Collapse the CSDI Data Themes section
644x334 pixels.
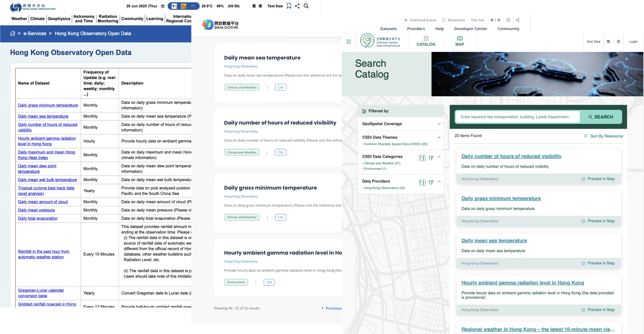point(439,138)
